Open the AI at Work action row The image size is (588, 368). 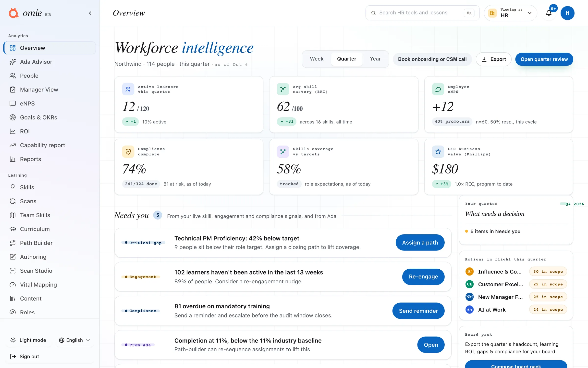pyautogui.click(x=516, y=310)
